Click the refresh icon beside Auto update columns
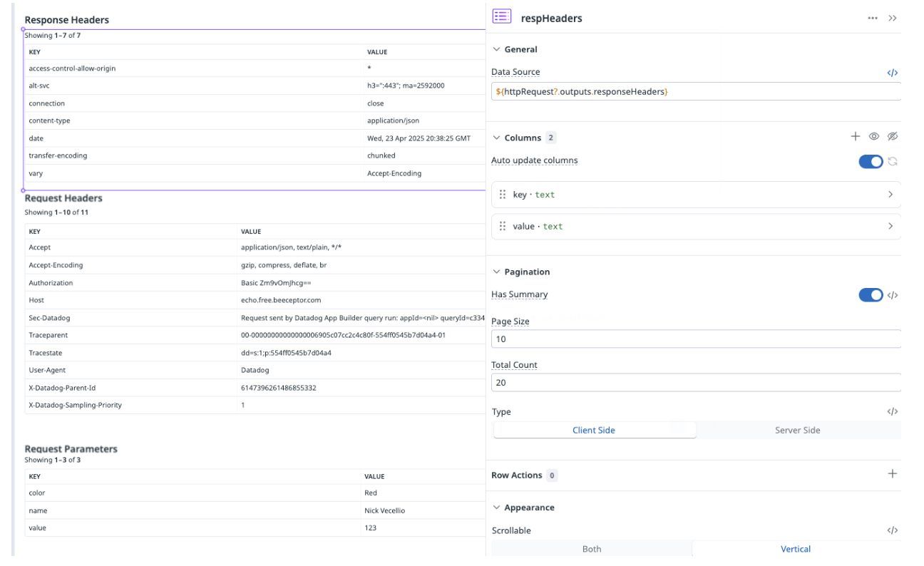This screenshot has height=566, width=924. point(892,161)
